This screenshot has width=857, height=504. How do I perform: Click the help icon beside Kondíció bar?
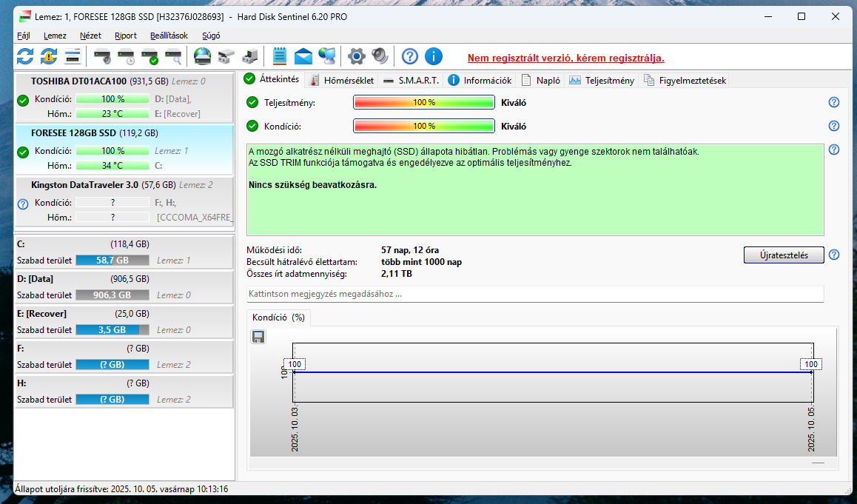click(834, 126)
